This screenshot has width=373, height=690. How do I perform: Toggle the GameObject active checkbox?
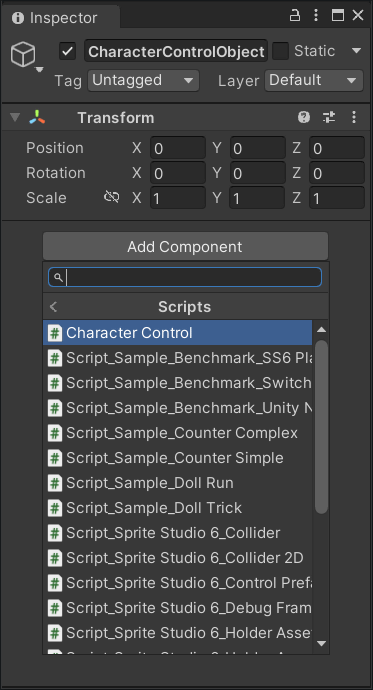coord(67,51)
